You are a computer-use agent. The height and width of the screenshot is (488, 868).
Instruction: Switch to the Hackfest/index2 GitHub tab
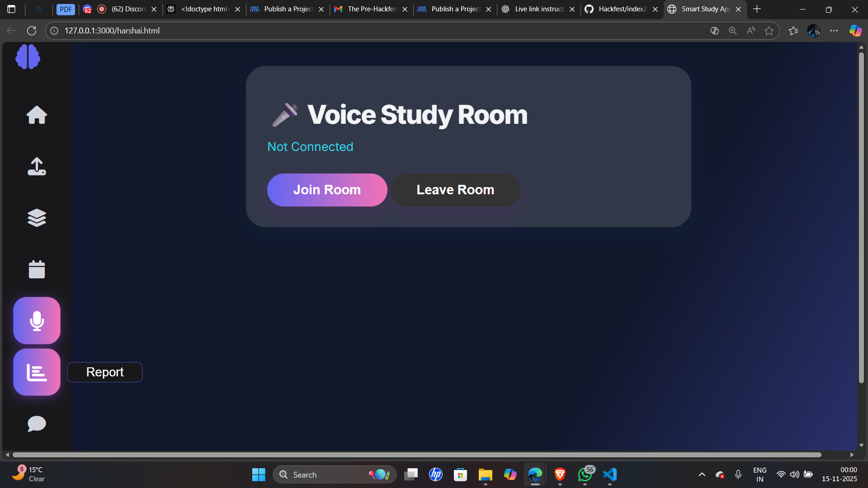(619, 9)
